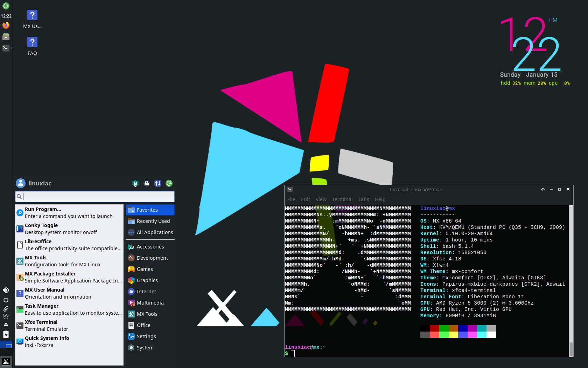Screen dimensions: 588x368
Task: Select the Recently Used category
Action: coord(150,221)
